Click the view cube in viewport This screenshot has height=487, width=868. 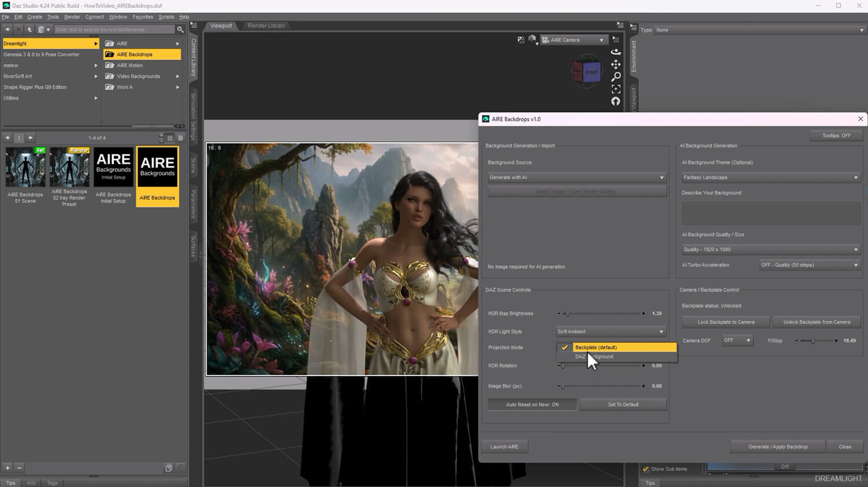coord(587,72)
